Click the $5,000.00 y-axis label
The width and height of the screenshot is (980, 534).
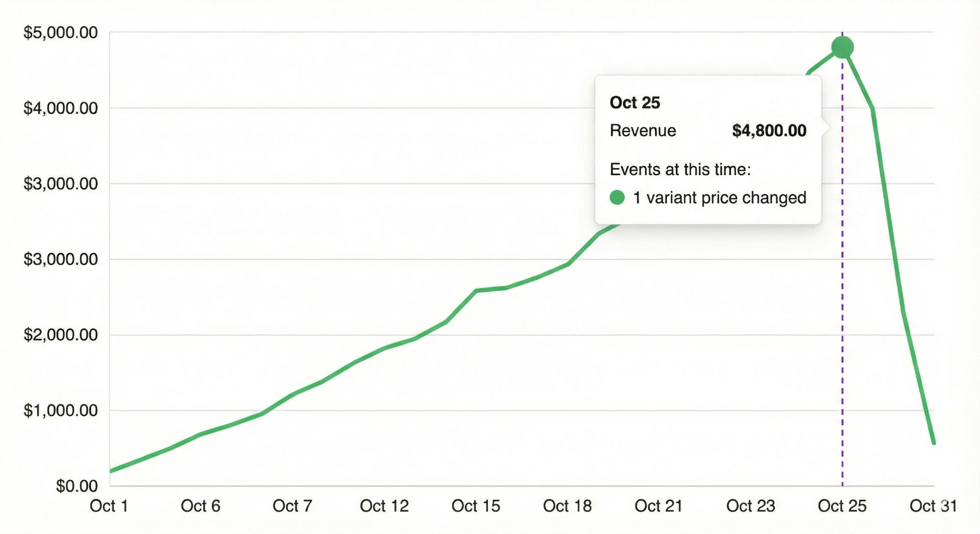coord(61,33)
